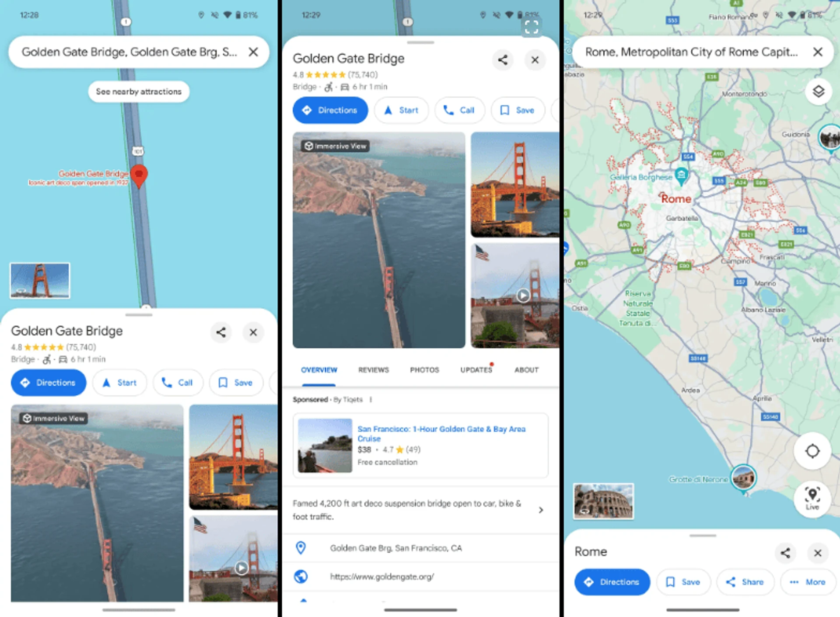Tap Golden Gate Bridge search field text
The height and width of the screenshot is (617, 840).
click(129, 52)
